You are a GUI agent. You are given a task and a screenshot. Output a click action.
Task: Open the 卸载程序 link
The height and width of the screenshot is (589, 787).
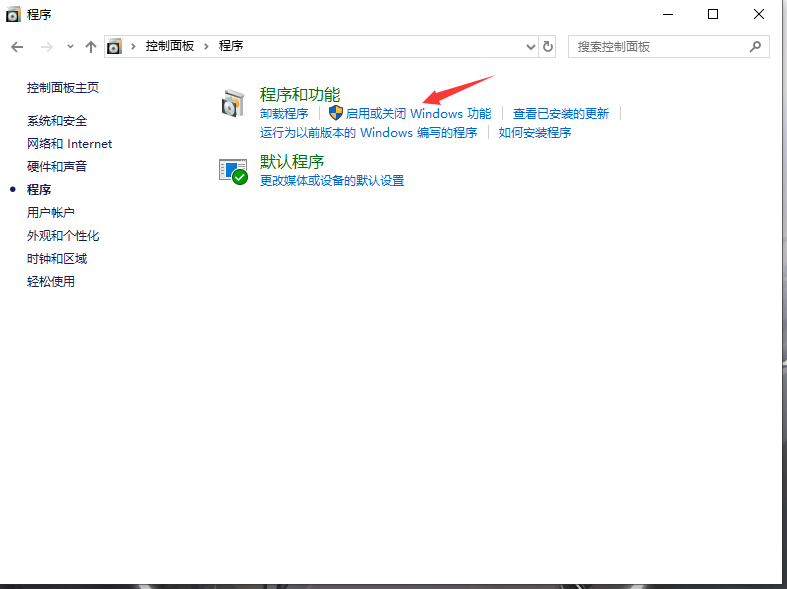pos(284,114)
